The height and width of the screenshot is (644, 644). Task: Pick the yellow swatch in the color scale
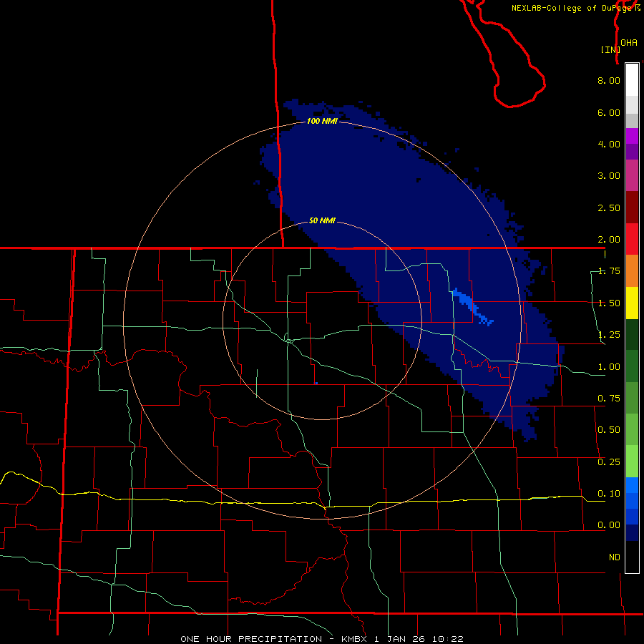click(x=632, y=303)
